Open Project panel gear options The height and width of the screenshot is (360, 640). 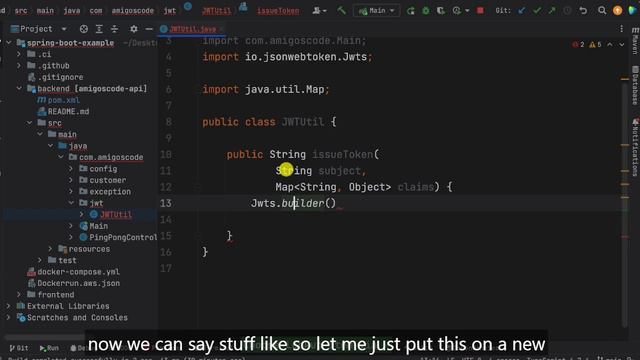coord(133,29)
